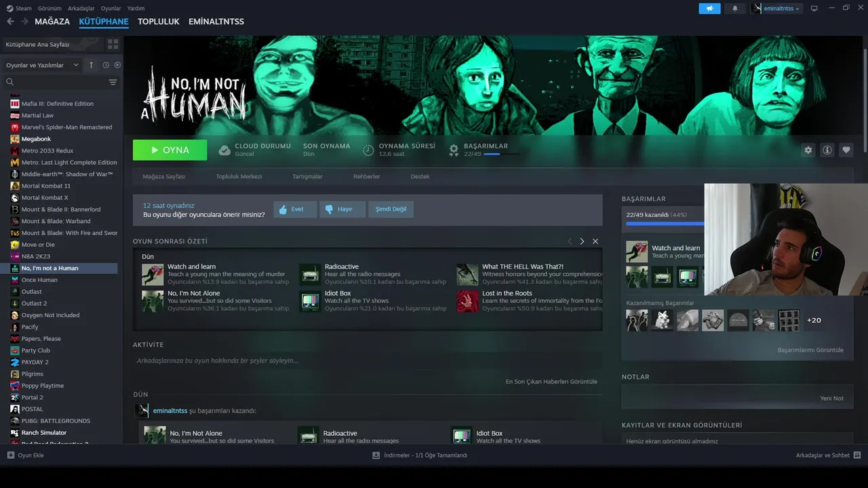Open game info icon

827,150
